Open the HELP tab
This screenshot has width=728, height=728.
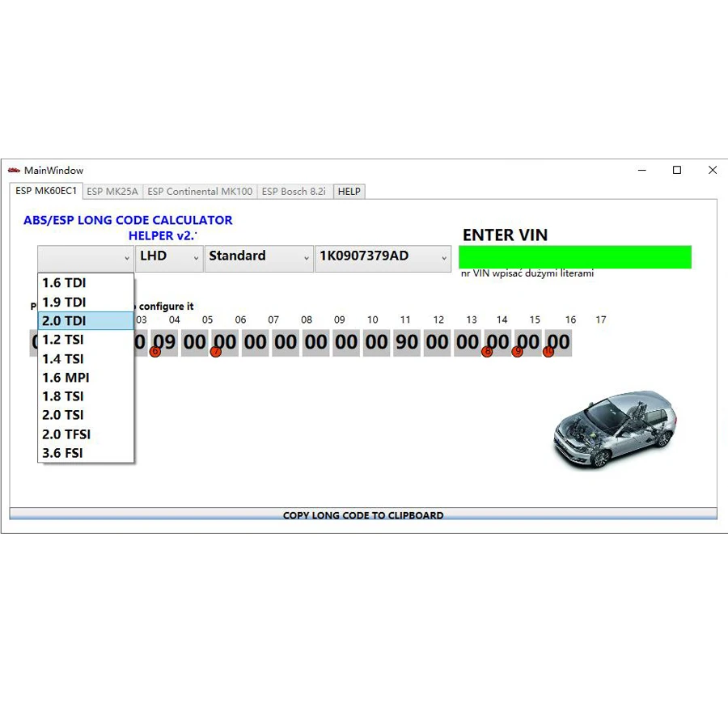tap(349, 191)
